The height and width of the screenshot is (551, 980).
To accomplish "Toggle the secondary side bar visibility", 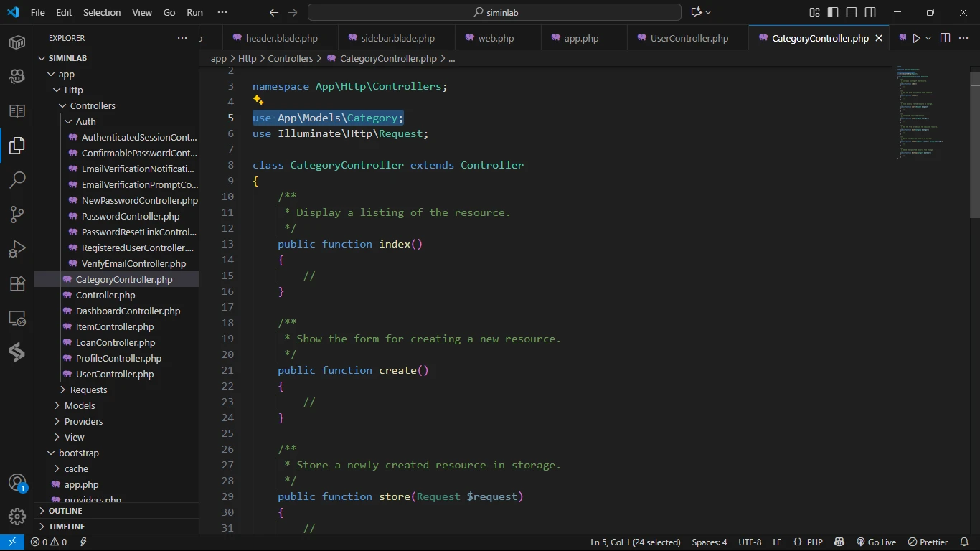I will pyautogui.click(x=870, y=12).
